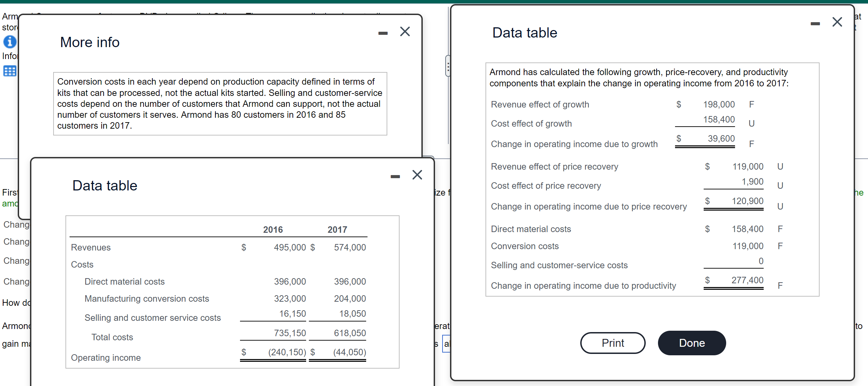Select the 2017 column header
This screenshot has height=386, width=868.
tap(338, 229)
